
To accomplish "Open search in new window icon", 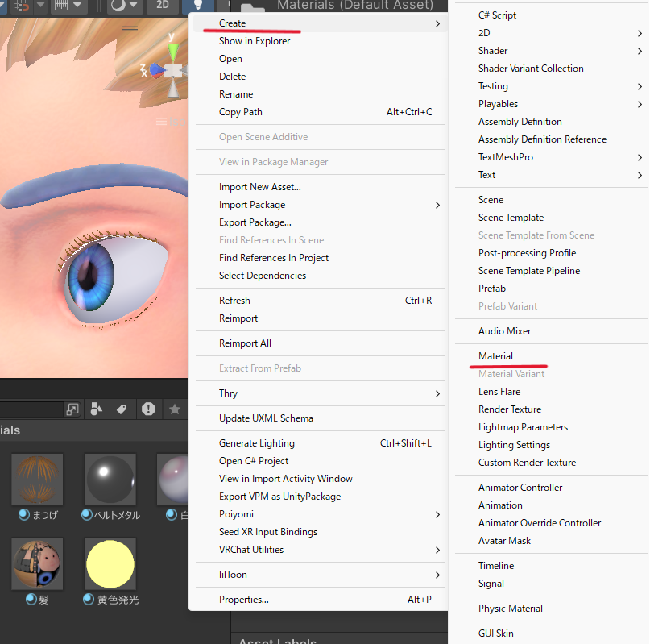I will pos(72,409).
